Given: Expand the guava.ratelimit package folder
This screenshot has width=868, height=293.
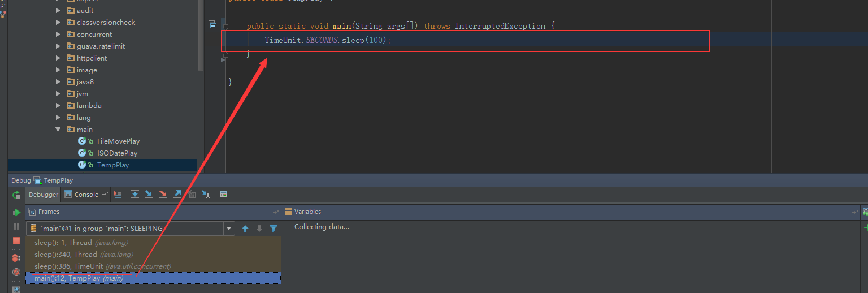Looking at the screenshot, I should coord(58,46).
